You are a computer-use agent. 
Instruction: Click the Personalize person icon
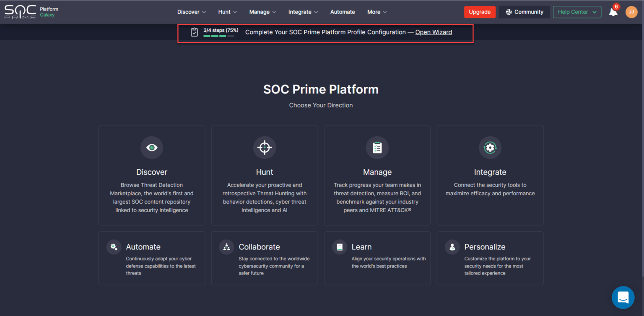(x=452, y=247)
